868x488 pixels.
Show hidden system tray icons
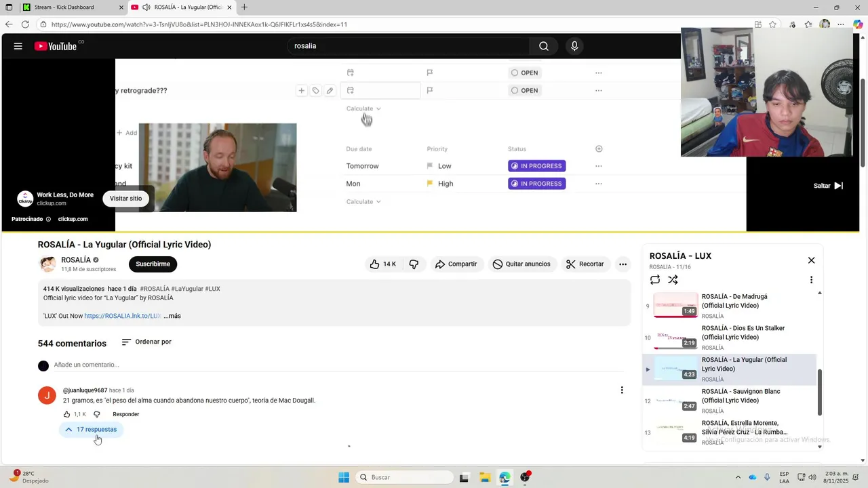[x=738, y=477]
